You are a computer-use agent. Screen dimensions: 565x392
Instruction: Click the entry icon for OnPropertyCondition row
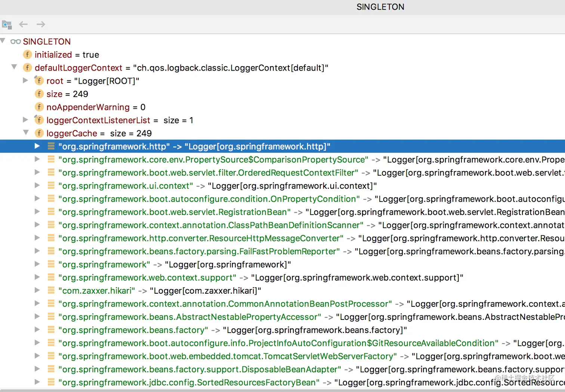[51, 198]
